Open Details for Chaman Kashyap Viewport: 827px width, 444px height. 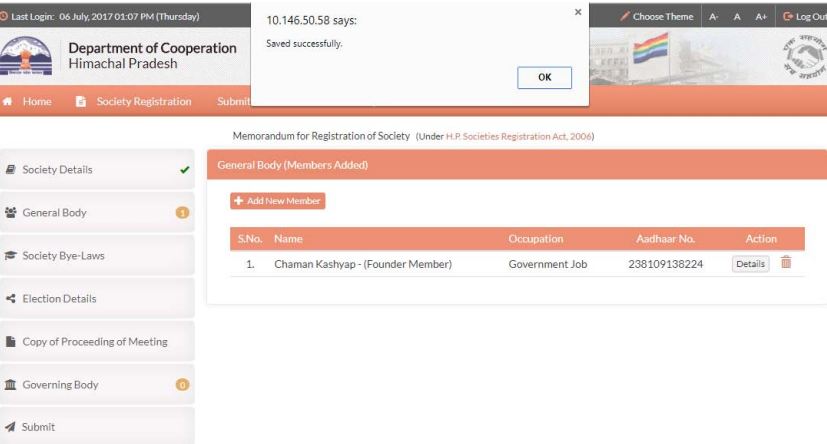tap(750, 264)
